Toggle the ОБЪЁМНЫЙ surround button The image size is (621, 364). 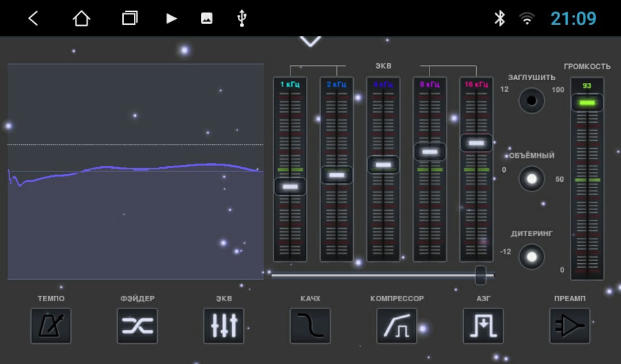point(532,179)
